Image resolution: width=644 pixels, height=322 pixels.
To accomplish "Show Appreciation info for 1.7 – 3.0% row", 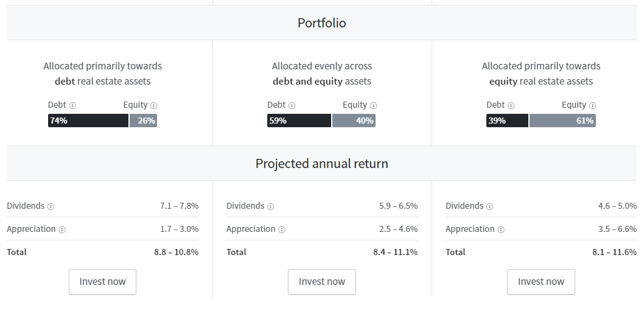I will 62,229.
